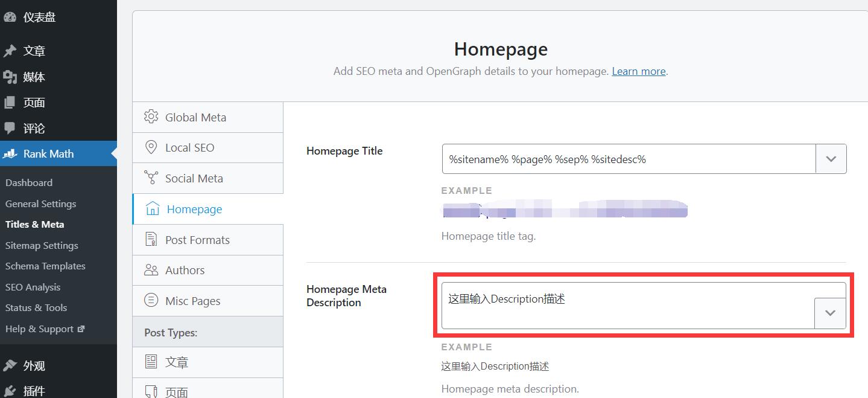Follow the Learn more link

click(x=638, y=71)
